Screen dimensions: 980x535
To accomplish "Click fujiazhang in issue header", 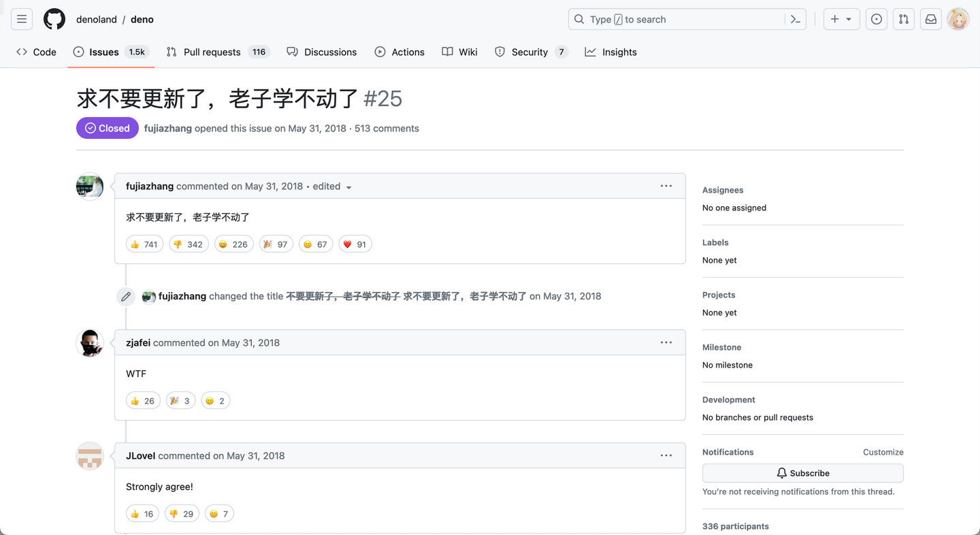I will click(x=168, y=128).
